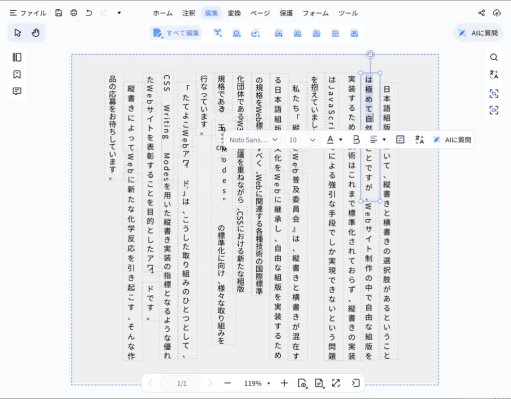The image size is (511, 399).
Task: Click the print icon
Action: (x=74, y=13)
